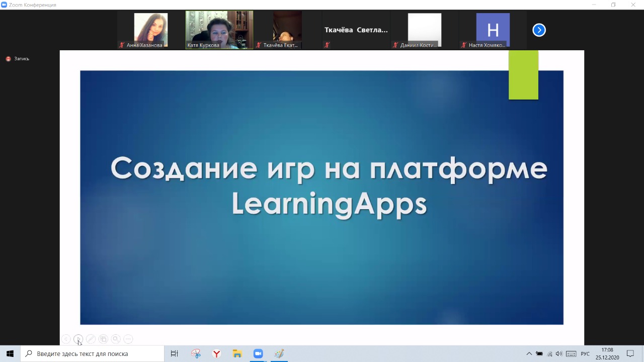
Task: Select Настя Хомяко participant tile
Action: tap(493, 30)
